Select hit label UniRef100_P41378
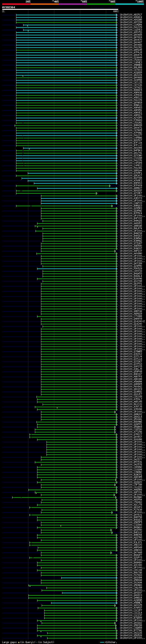 pos(131,100)
